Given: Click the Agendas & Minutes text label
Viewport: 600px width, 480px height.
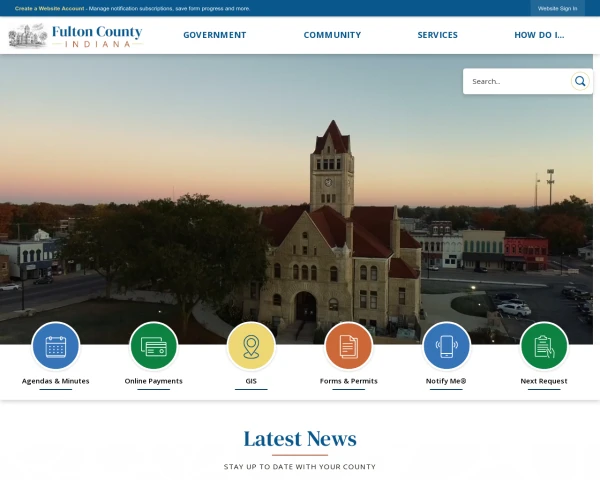Looking at the screenshot, I should pos(55,381).
